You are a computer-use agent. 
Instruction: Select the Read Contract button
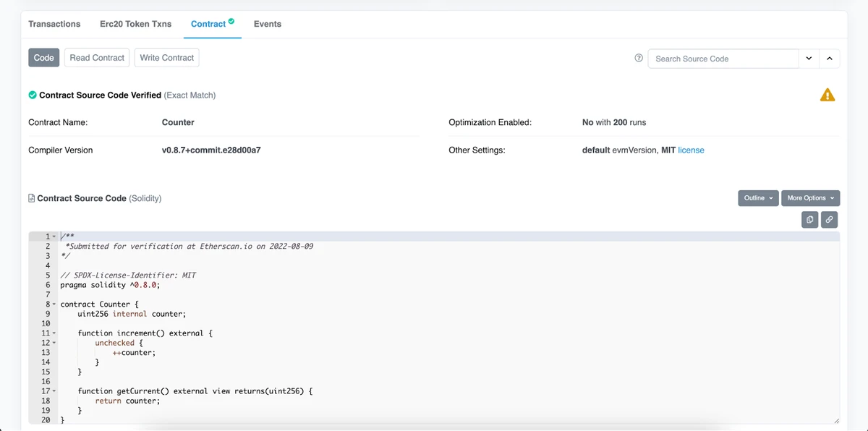tap(97, 58)
